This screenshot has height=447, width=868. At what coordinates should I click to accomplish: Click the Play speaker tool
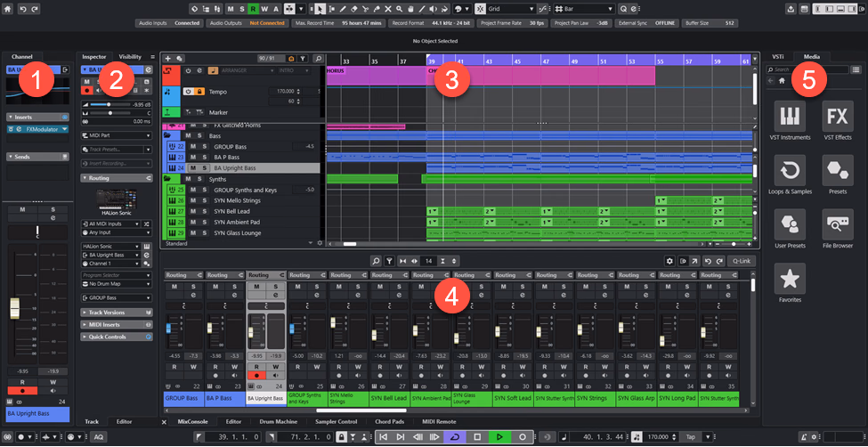pos(433,9)
